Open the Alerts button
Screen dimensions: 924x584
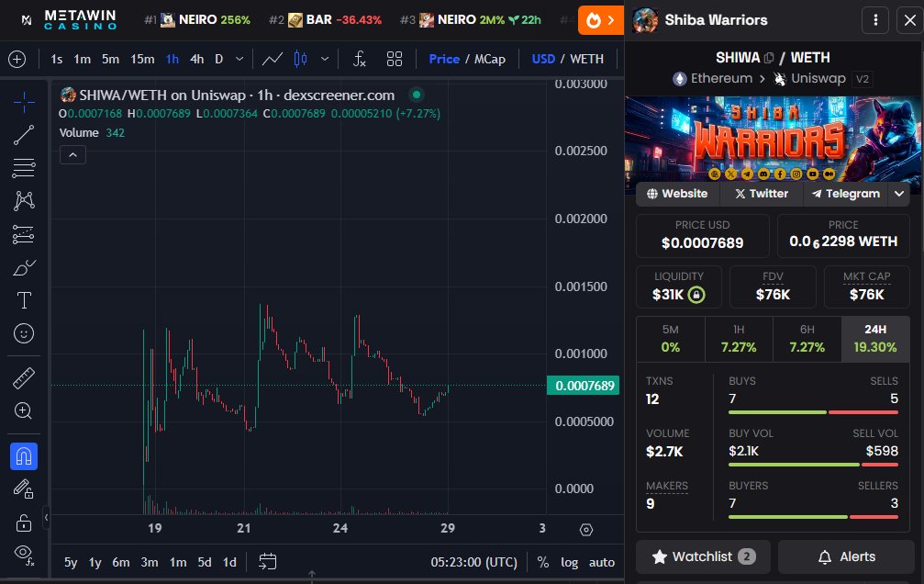click(x=846, y=556)
